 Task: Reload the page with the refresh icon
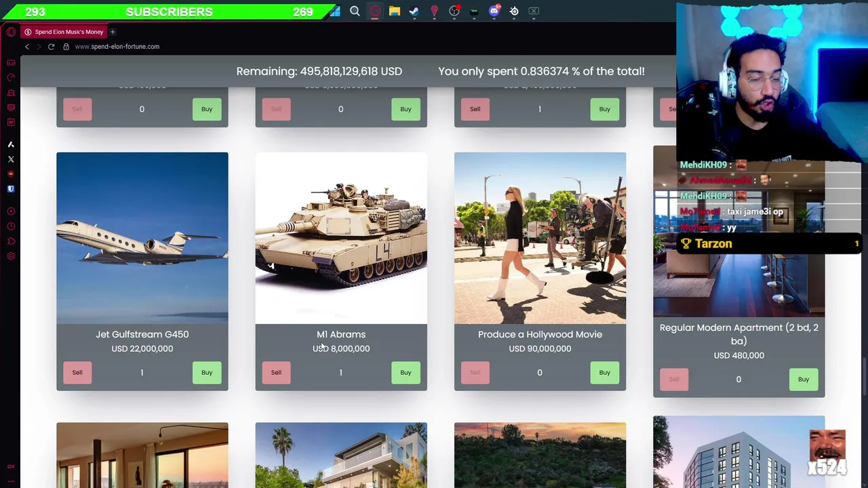pyautogui.click(x=51, y=47)
